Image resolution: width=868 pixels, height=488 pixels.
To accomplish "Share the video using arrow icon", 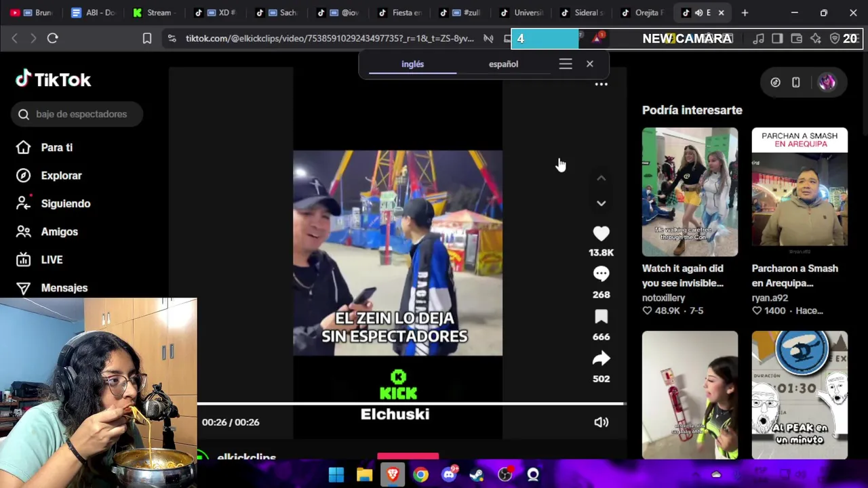I will 601,359.
